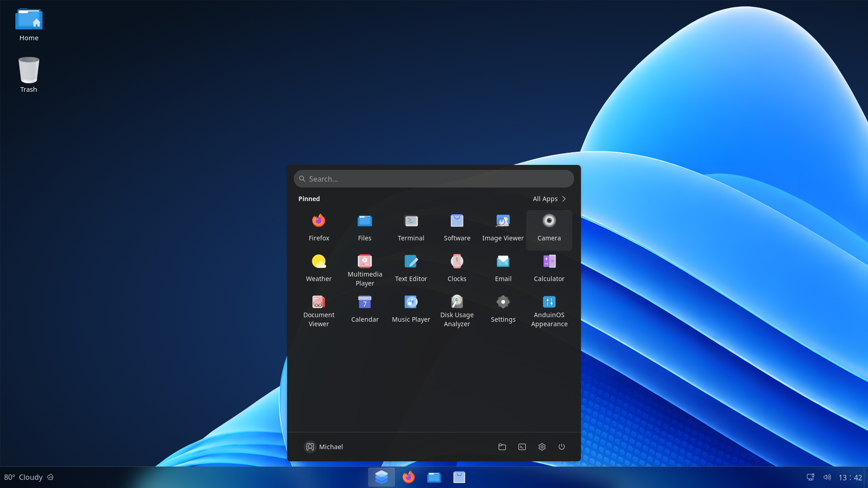This screenshot has height=488, width=868.
Task: Open the 80° Cloudy weather widget
Action: [29, 477]
